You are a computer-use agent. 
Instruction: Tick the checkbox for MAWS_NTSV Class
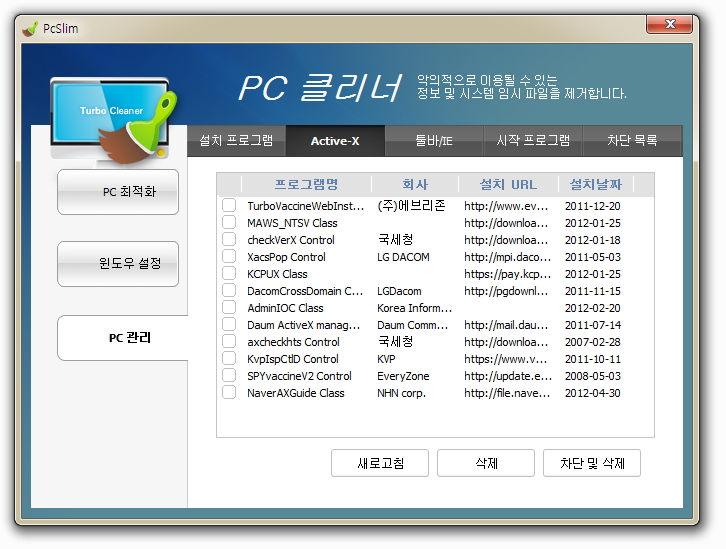tap(229, 223)
